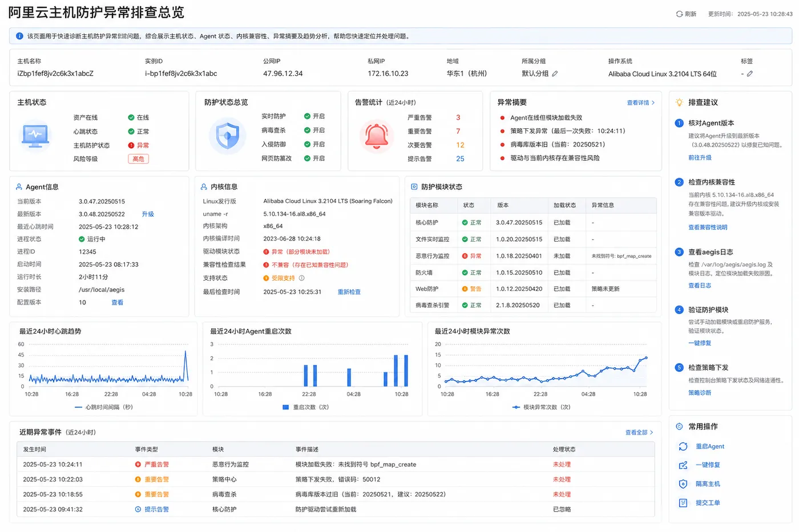
Task: Toggle 心跳时间间隔（秒） legend series
Action: [104, 407]
